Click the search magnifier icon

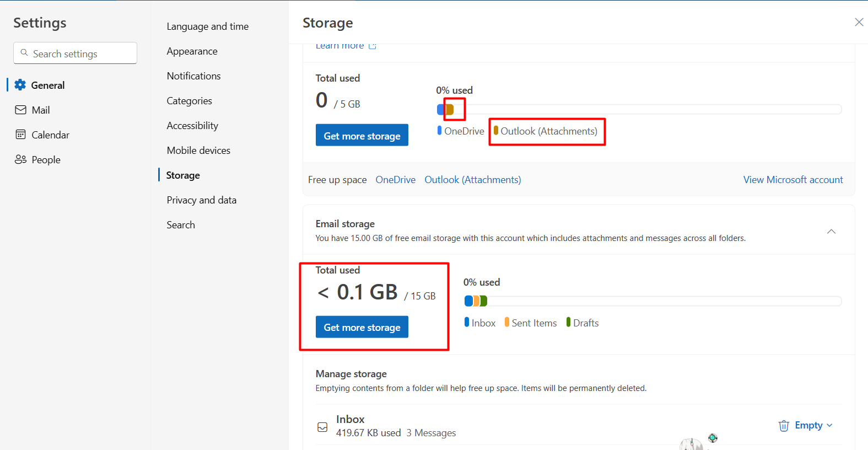coord(24,53)
